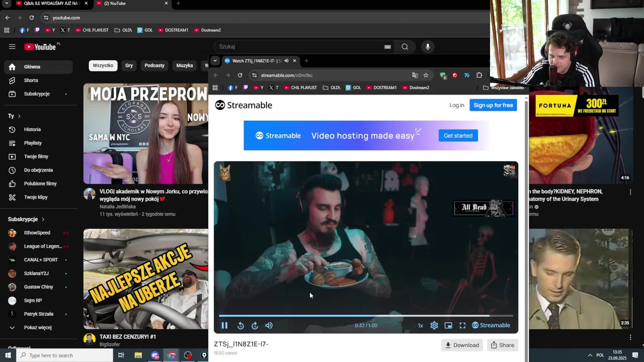This screenshot has height=362, width=644.
Task: Change playback speed from 1x
Action: (420, 325)
